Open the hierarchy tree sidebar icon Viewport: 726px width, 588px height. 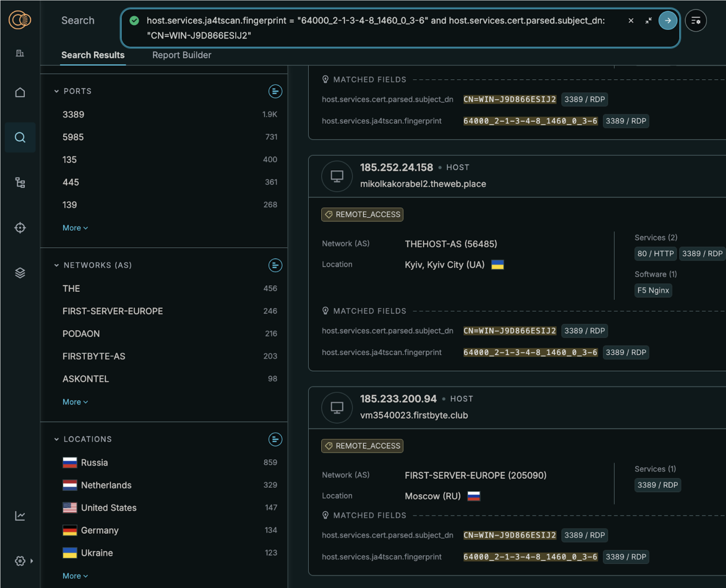click(20, 182)
